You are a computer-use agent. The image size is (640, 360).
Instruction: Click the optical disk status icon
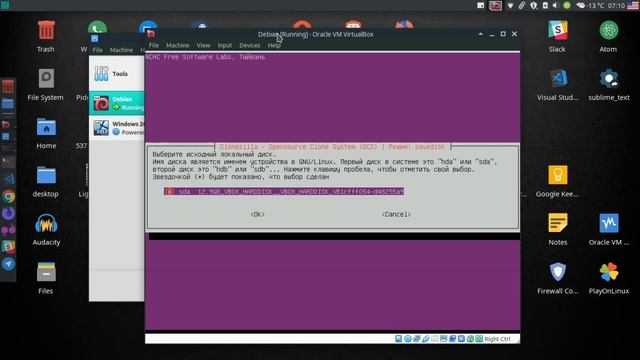click(x=408, y=339)
